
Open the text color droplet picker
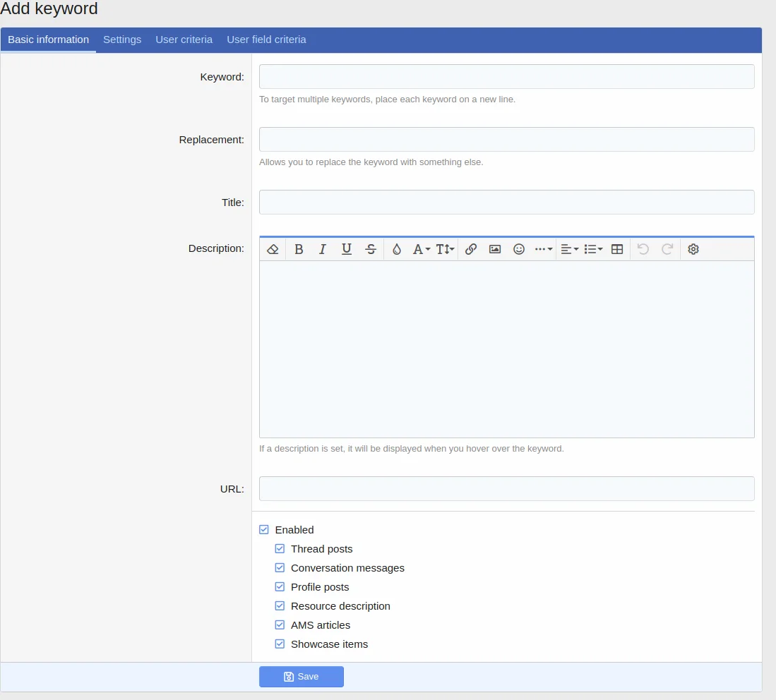tap(397, 249)
